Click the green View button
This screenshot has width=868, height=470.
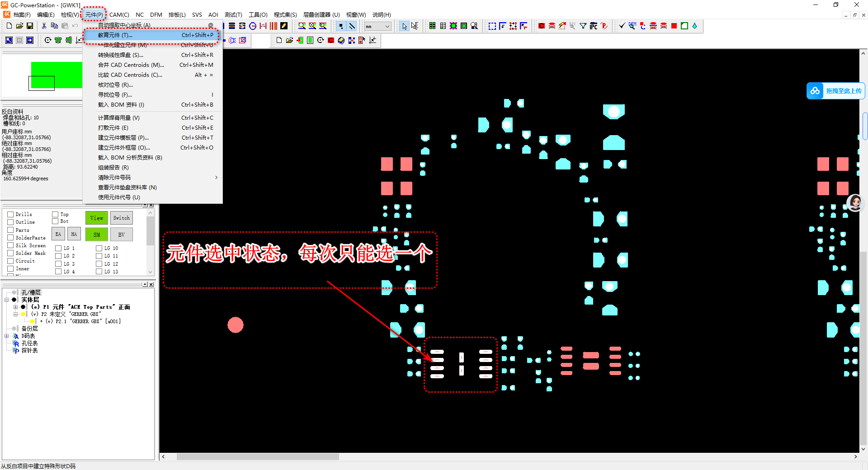coord(96,218)
